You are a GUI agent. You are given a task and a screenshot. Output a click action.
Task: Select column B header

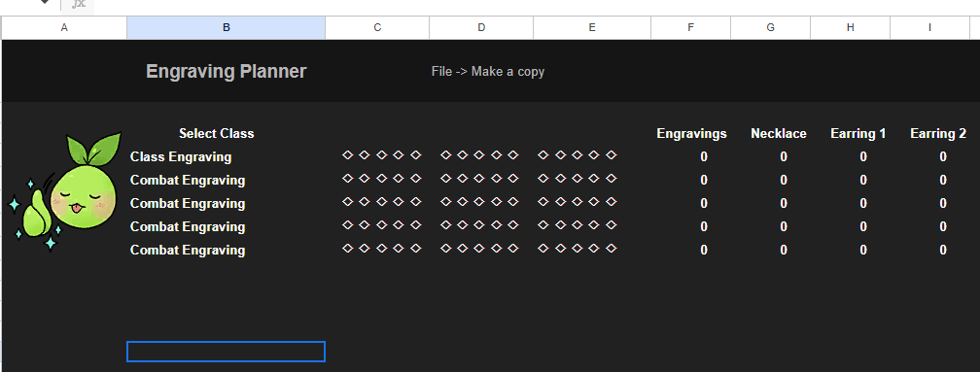[x=226, y=27]
